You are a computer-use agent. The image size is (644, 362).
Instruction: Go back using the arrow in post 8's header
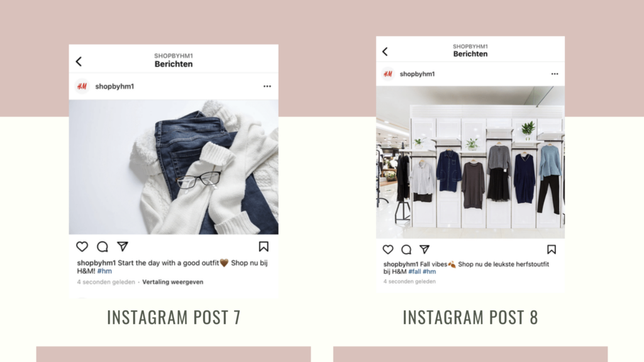tap(385, 52)
